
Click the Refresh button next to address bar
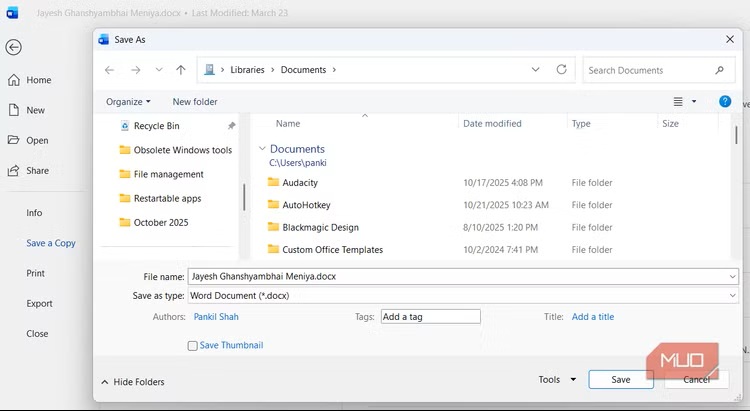(561, 70)
